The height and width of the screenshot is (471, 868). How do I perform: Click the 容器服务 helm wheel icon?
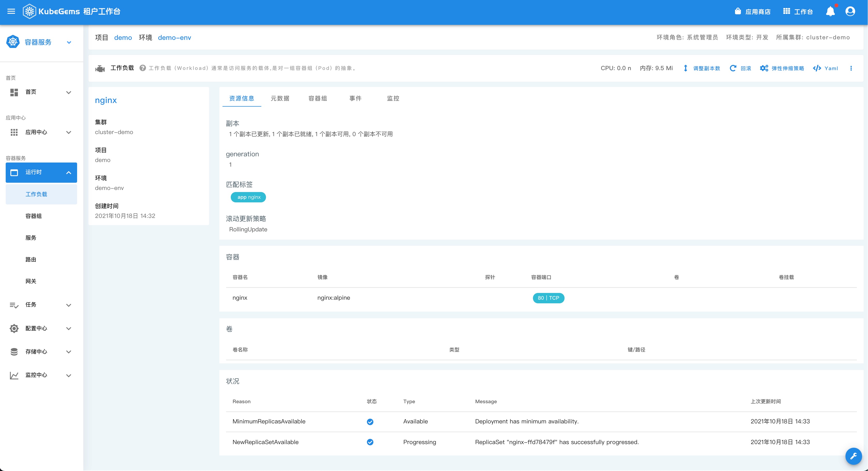coord(13,42)
